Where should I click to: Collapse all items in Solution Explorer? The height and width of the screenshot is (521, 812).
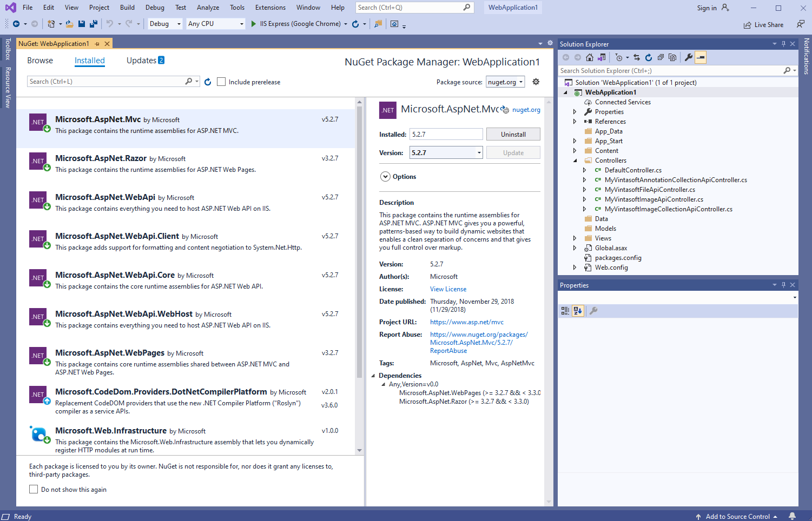[x=661, y=57]
